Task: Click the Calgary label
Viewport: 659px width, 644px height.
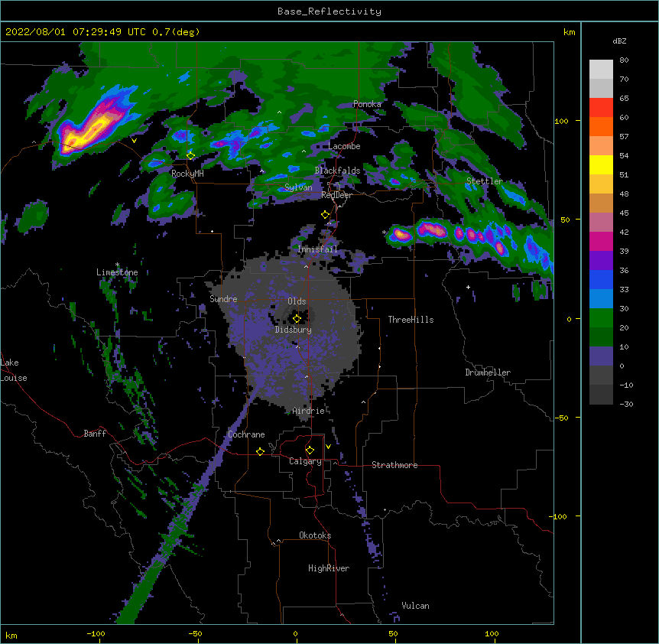Action: tap(305, 461)
